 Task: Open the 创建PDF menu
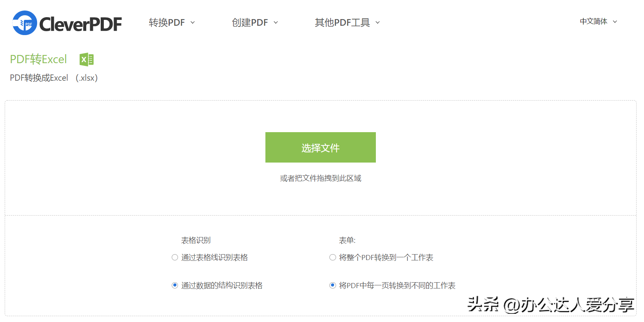point(255,23)
